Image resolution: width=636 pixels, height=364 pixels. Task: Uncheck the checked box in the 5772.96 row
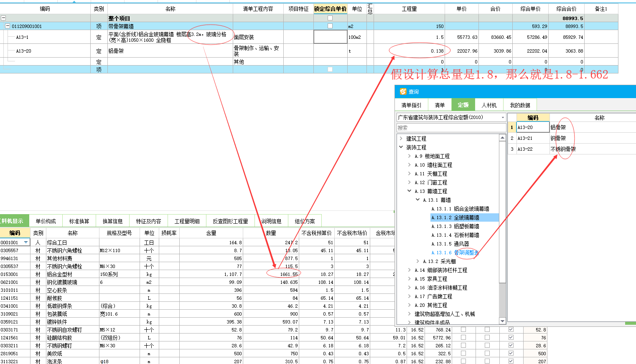click(511, 338)
